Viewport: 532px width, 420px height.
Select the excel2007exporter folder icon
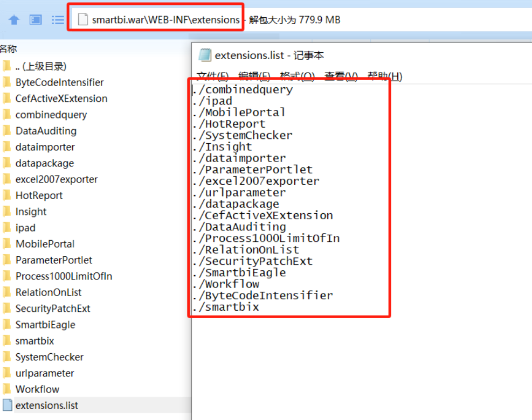tap(6, 179)
